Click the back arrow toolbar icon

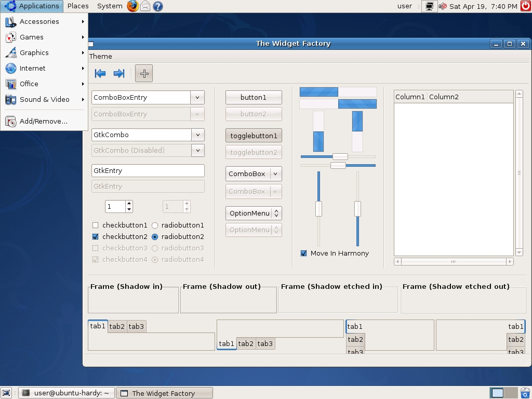100,73
